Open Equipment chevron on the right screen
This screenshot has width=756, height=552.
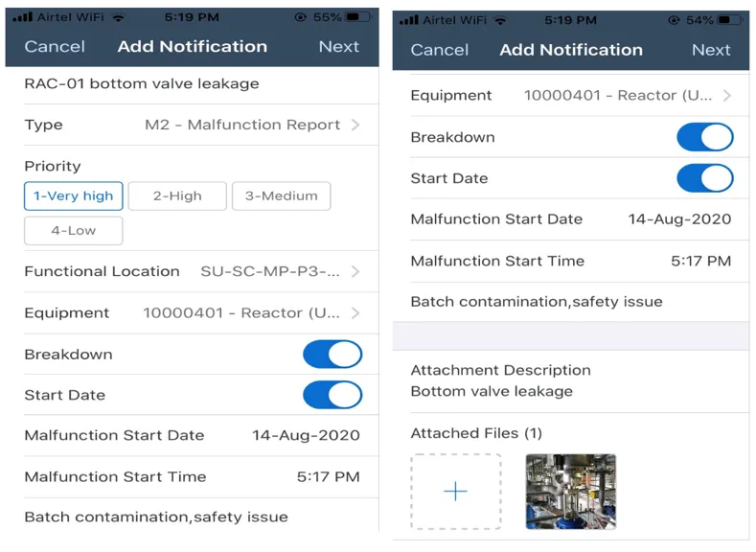coord(727,96)
